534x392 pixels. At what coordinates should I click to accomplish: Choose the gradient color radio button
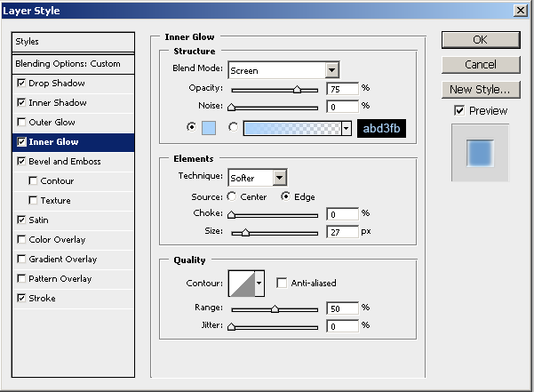234,127
